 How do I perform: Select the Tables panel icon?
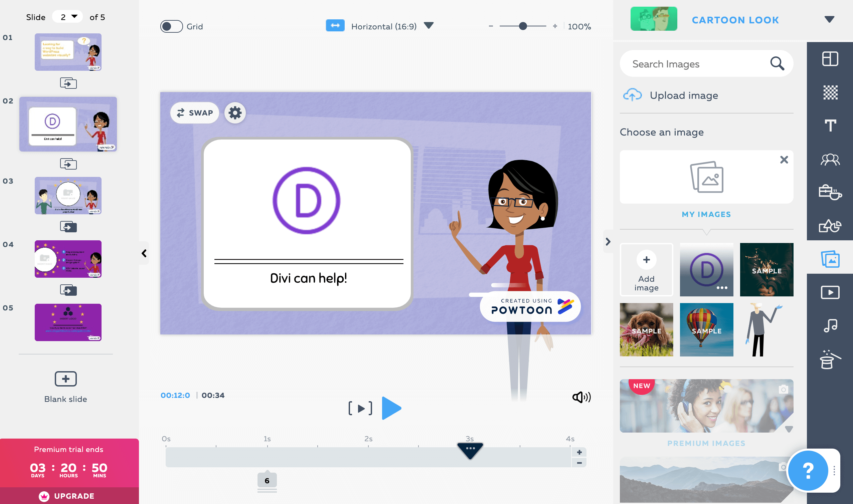coord(830,59)
